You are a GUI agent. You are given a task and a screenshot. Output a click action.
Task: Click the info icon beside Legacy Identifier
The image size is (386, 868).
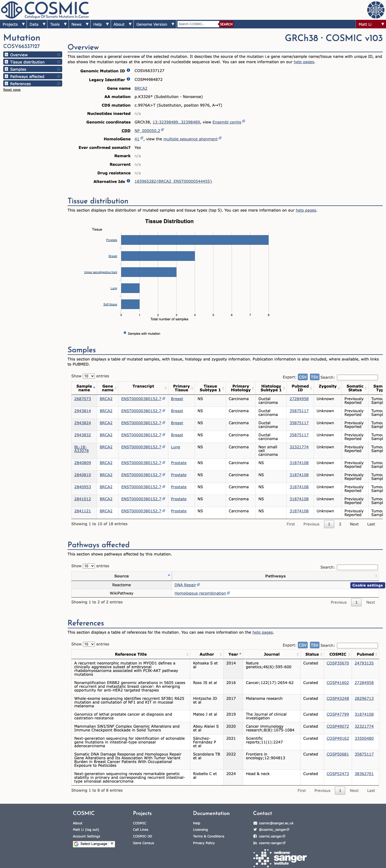[x=128, y=79]
